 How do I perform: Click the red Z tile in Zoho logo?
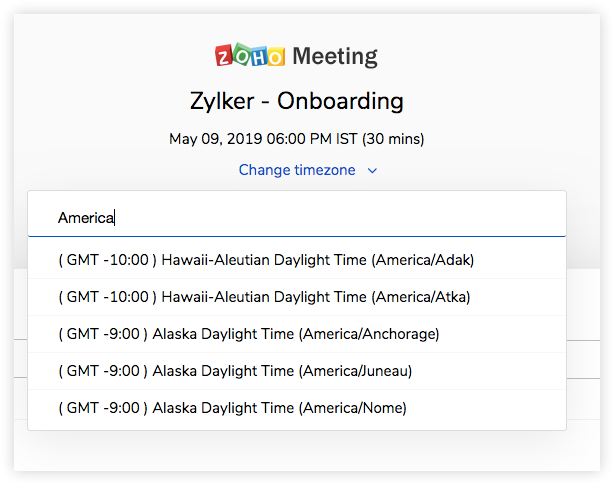[224, 55]
